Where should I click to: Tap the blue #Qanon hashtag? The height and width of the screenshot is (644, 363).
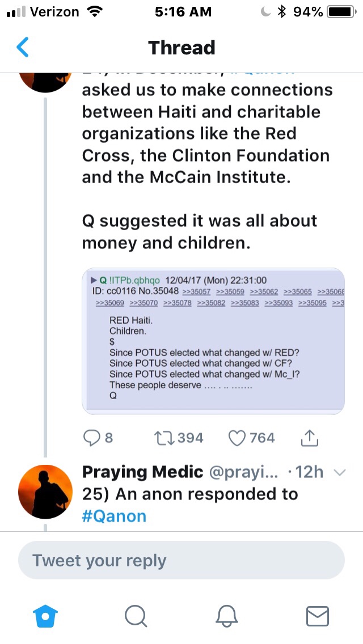tap(114, 516)
